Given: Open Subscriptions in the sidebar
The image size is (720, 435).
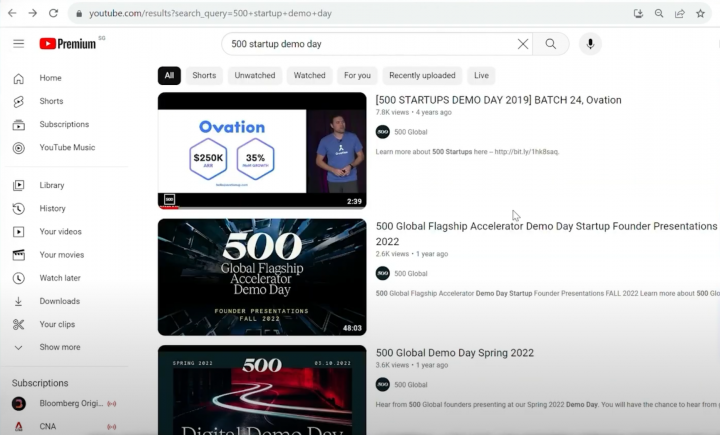Looking at the screenshot, I should 63,125.
